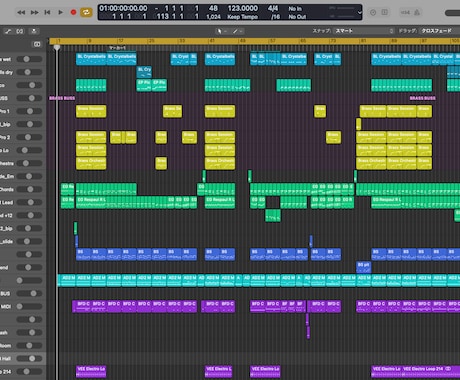Adjust the volume slider on Lead track
Screen dimensions: 460x380
point(29,202)
